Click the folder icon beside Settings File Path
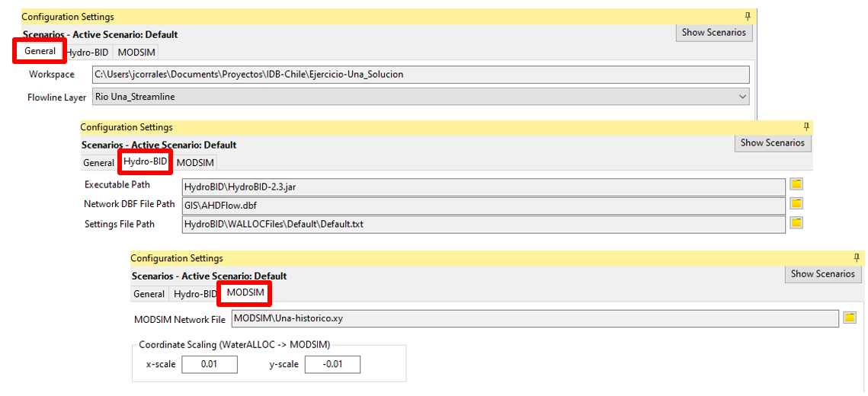 pos(796,223)
